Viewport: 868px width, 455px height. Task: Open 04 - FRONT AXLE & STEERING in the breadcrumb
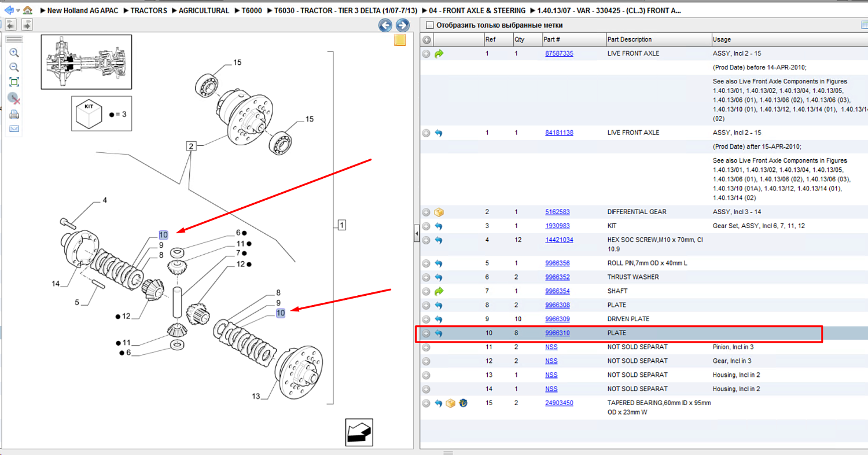click(477, 10)
